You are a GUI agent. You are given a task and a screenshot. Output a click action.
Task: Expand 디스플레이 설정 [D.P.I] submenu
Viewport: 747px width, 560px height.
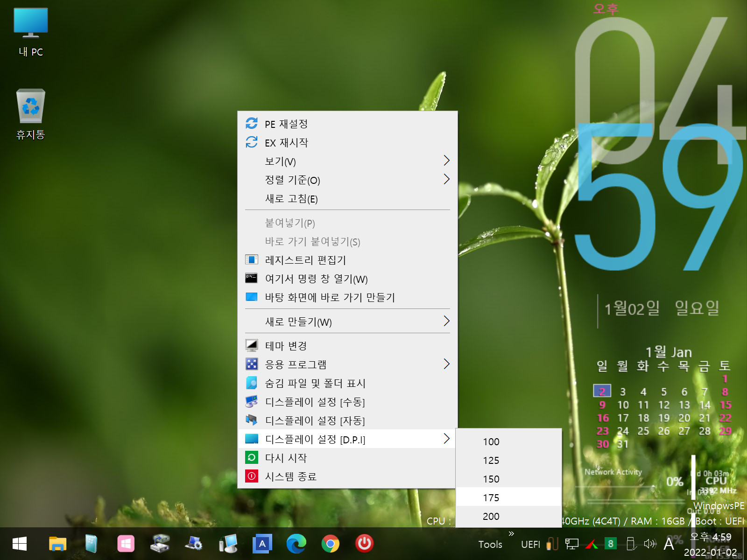point(347,439)
